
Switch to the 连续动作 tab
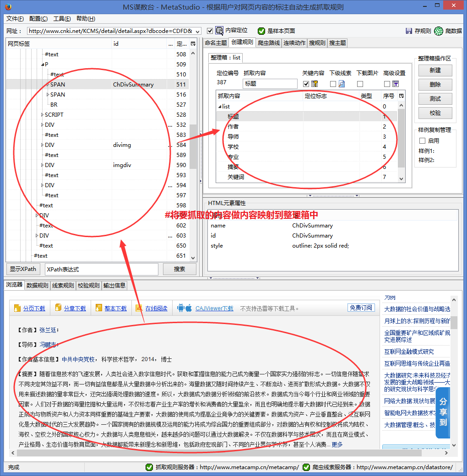pos(294,43)
